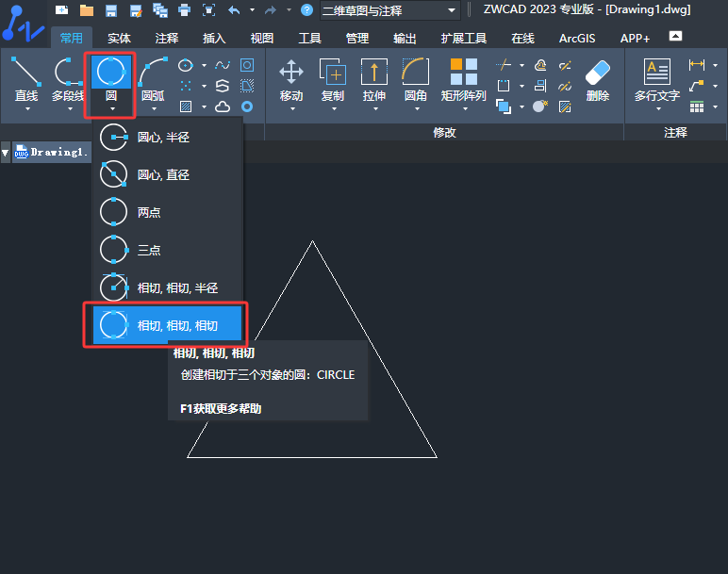Open the 二维草图与注释 workspace dropdown

(x=390, y=10)
